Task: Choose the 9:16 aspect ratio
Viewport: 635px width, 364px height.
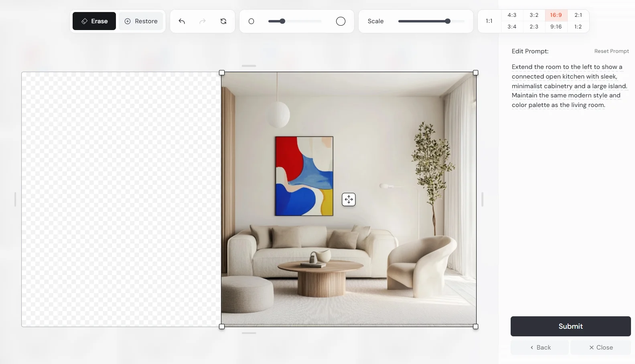Action: 556,27
